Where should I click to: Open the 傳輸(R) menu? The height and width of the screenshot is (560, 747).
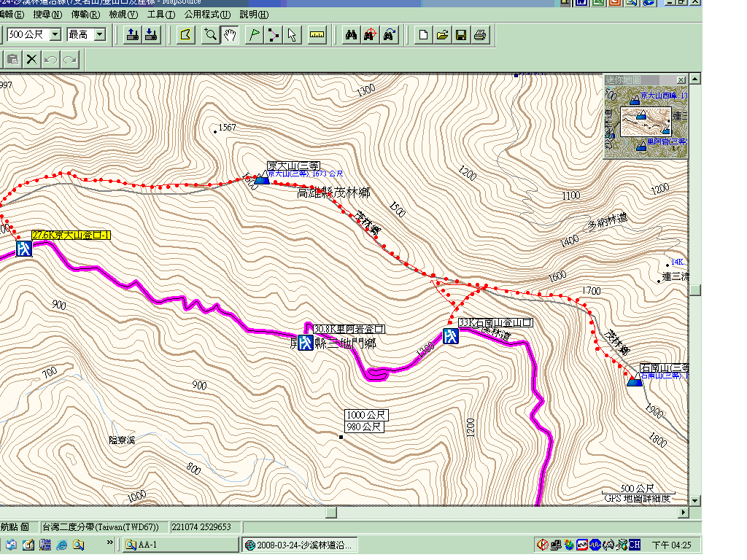[86, 15]
